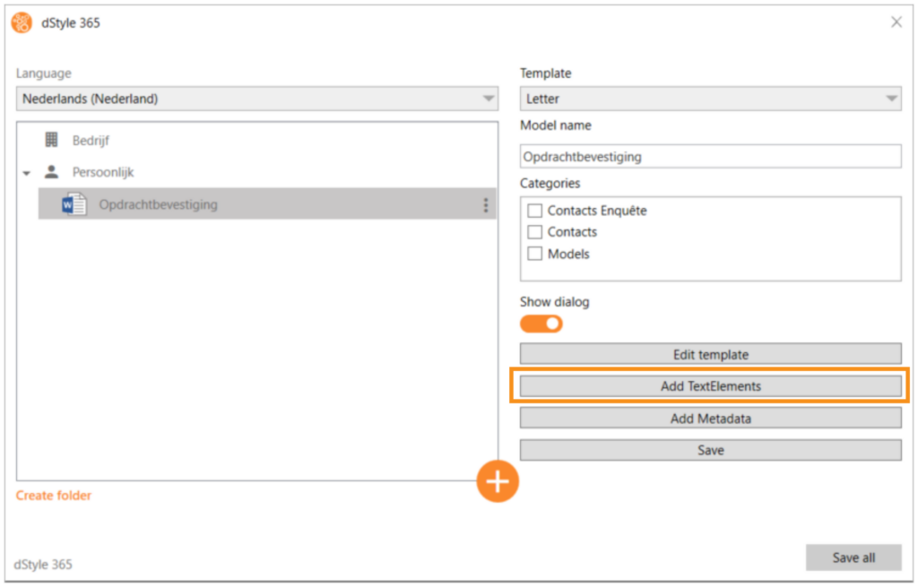The width and height of the screenshot is (918, 588).
Task: Click the Add TextElements button
Action: tap(710, 386)
